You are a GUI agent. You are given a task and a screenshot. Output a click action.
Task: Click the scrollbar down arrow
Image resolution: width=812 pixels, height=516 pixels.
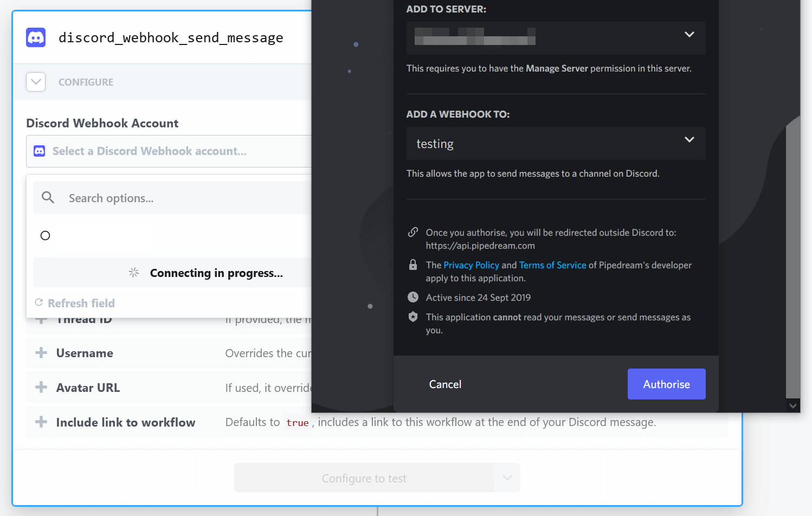point(793,405)
